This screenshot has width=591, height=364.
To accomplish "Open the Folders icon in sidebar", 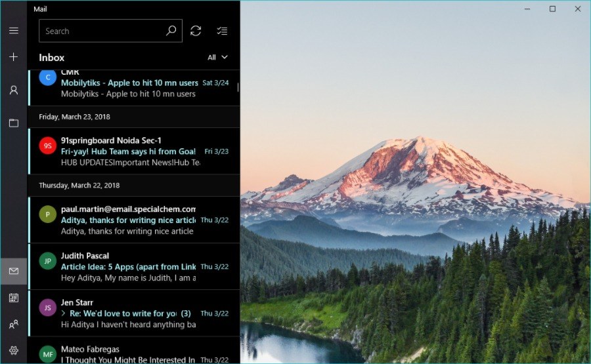I will pos(13,123).
